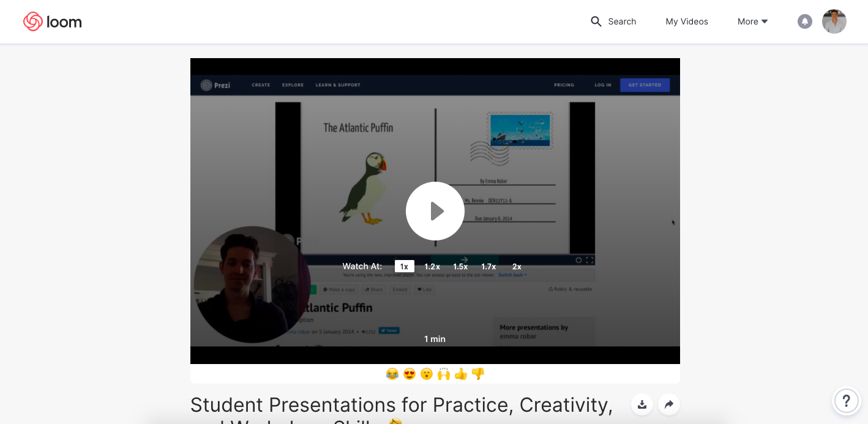Select 1x playback speed

coord(404,266)
